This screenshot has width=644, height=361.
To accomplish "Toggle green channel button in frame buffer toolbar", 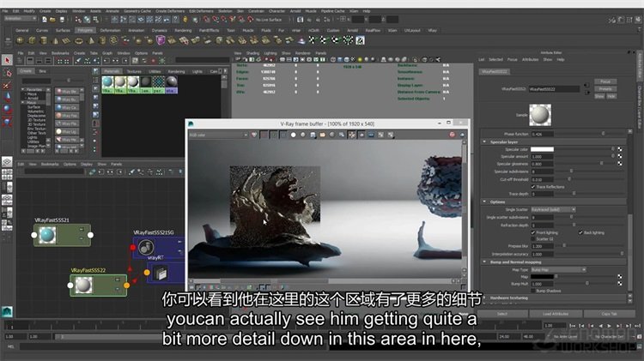I will 274,135.
